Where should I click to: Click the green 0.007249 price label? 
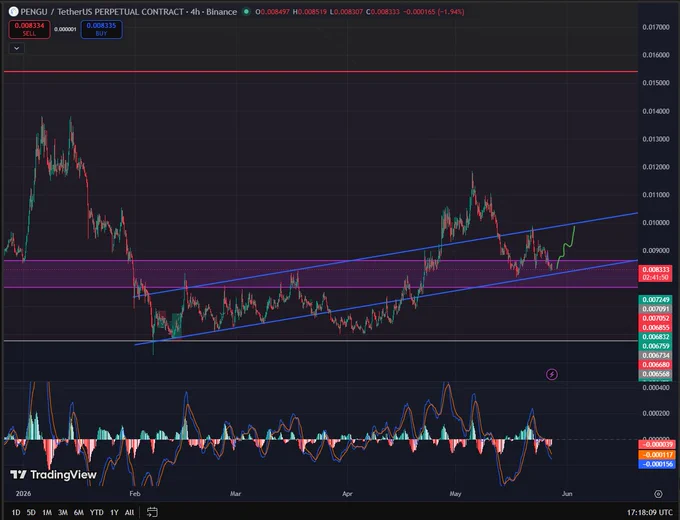(x=655, y=300)
